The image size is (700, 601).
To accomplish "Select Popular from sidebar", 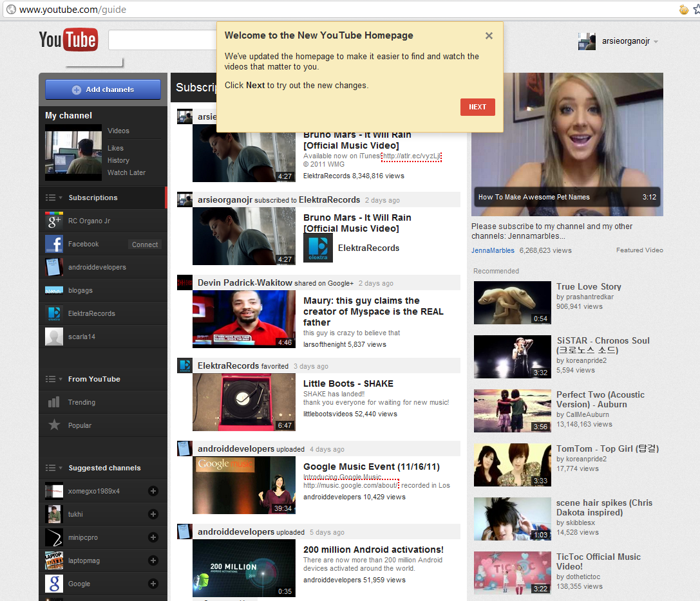I will tap(80, 425).
